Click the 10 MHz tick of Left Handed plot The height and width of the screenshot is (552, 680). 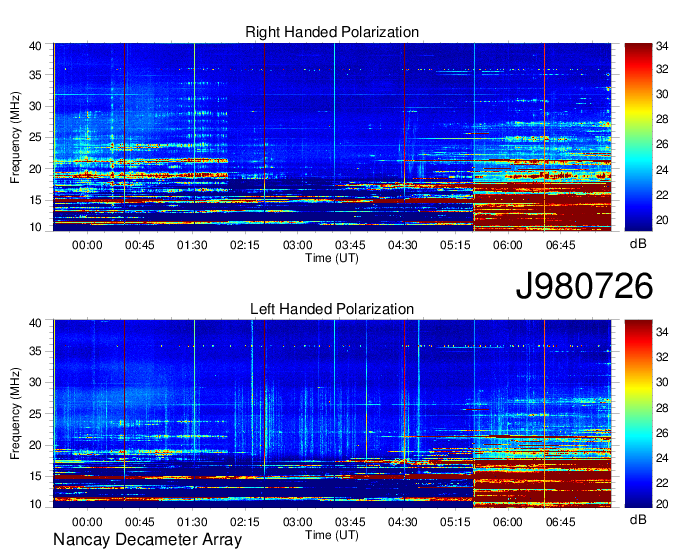coord(35,504)
